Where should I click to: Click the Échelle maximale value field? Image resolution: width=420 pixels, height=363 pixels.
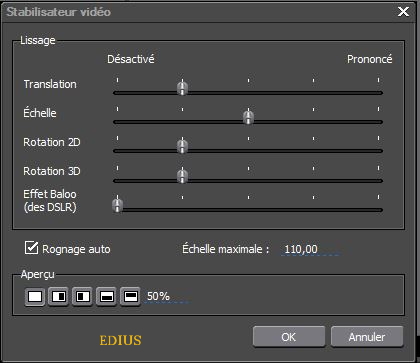pyautogui.click(x=310, y=249)
